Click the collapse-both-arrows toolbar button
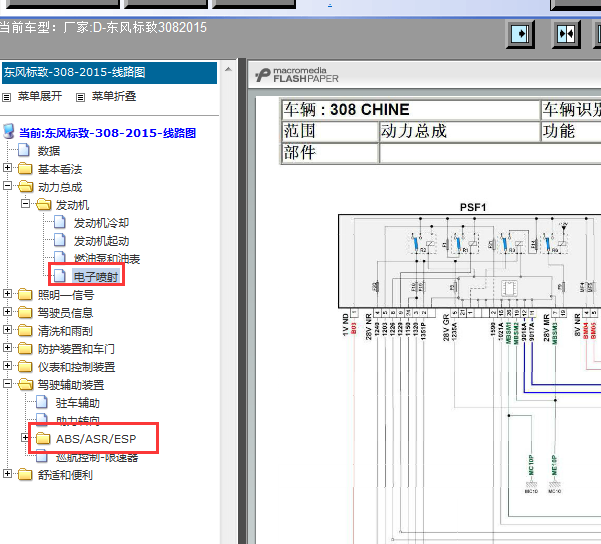 tap(566, 34)
